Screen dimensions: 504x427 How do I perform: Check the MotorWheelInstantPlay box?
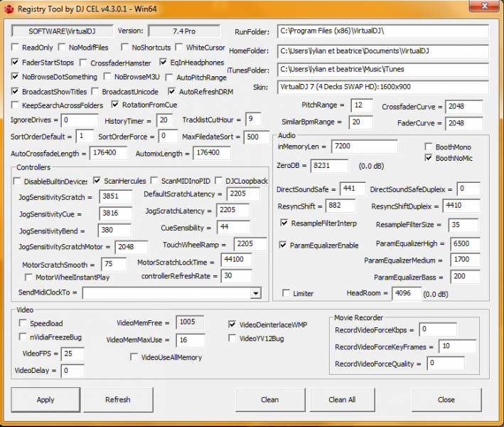[x=28, y=278]
